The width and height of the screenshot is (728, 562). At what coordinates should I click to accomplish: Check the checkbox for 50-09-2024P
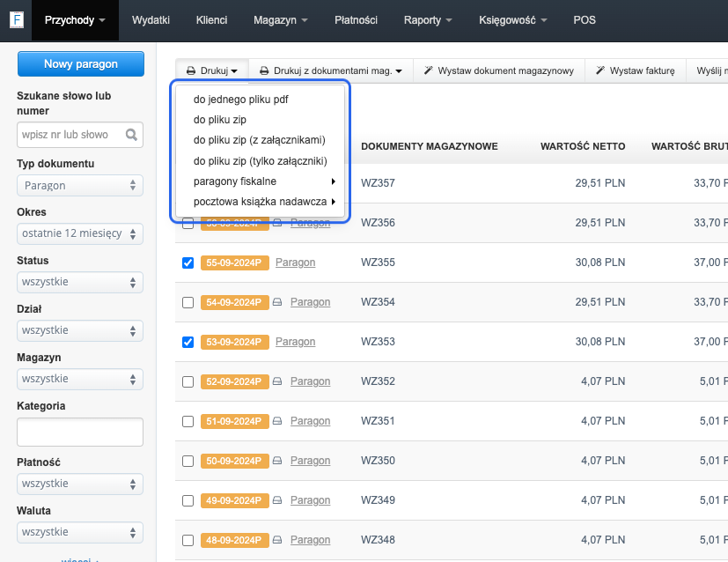(x=188, y=462)
